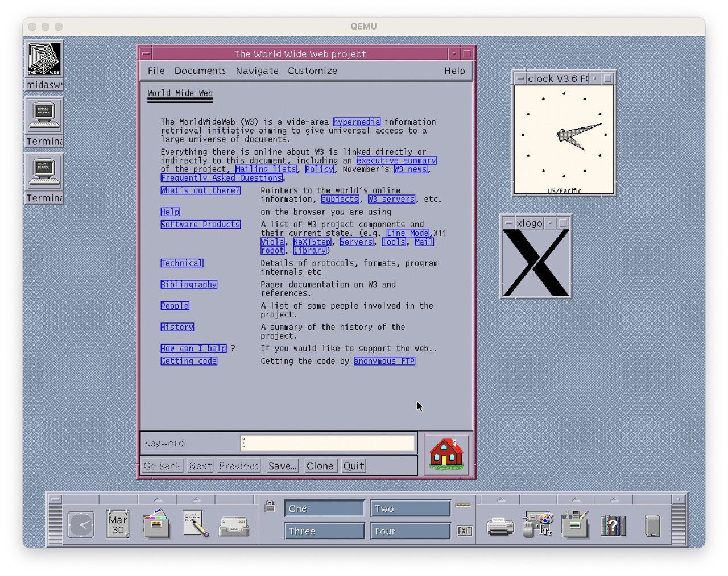Expand subpanel arrow above File Manager icon
Image resolution: width=728 pixels, height=576 pixels.
pos(158,499)
